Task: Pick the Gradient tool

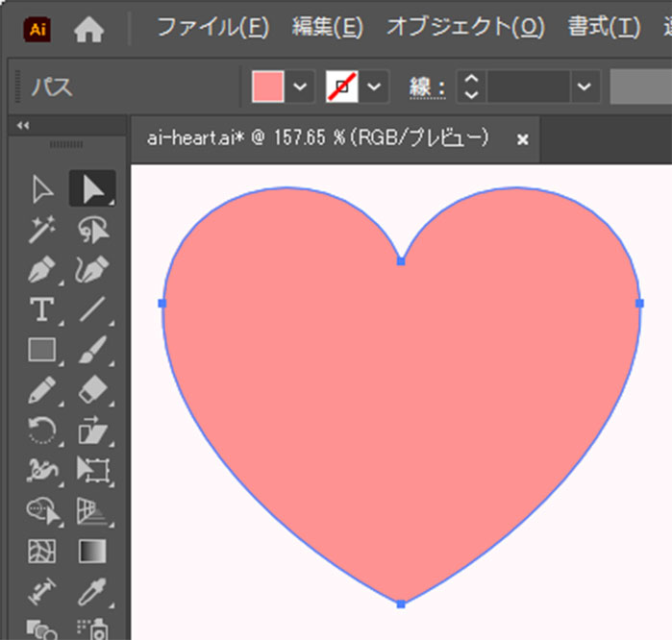Action: click(x=92, y=551)
